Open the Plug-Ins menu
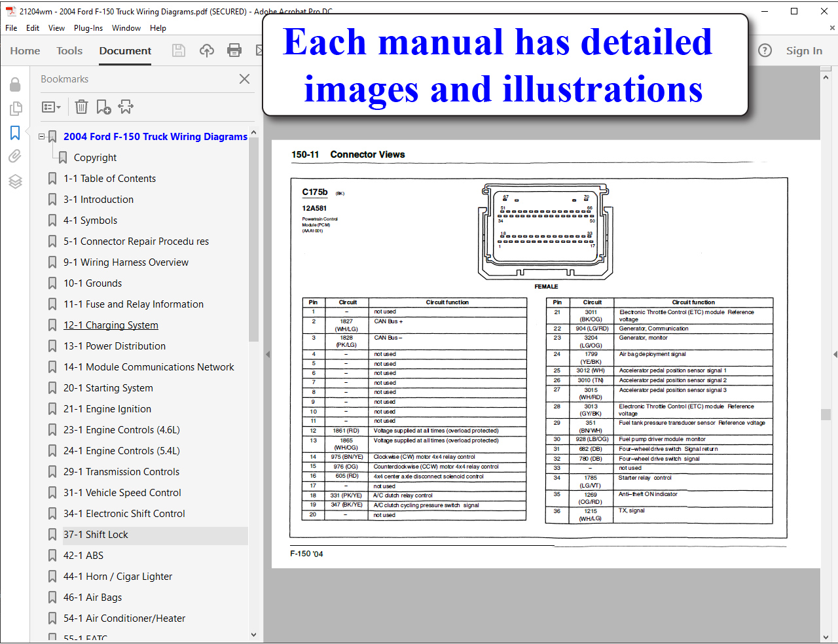 click(88, 28)
